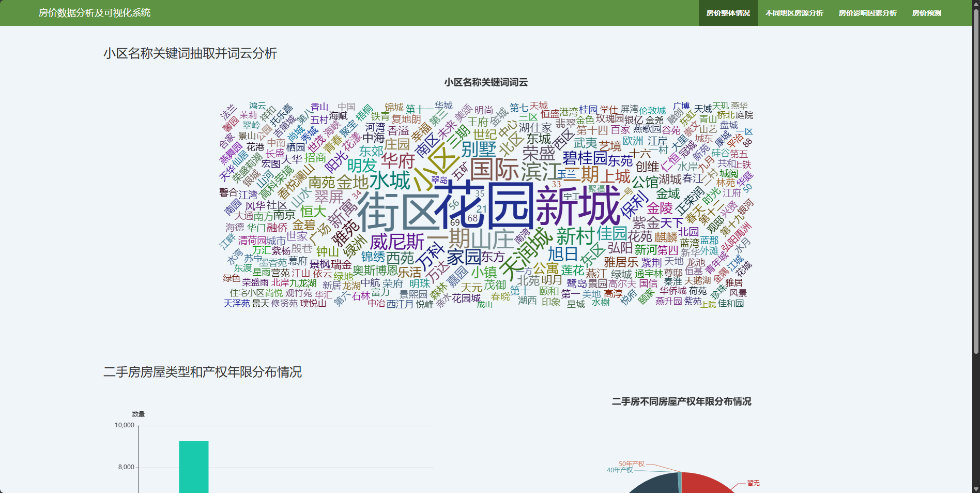Click the 奥斯博恩 keyword in the word cloud
This screenshot has width=980, height=493.
pos(375,271)
